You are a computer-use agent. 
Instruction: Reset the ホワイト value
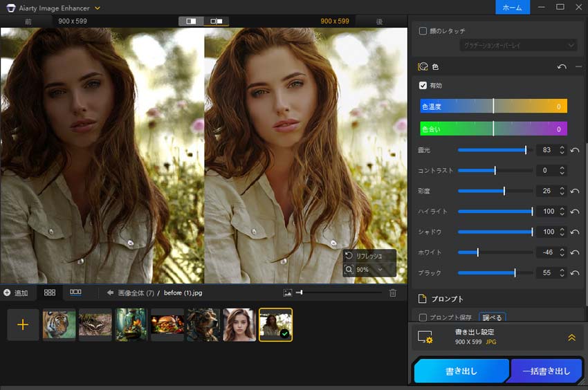click(x=574, y=252)
